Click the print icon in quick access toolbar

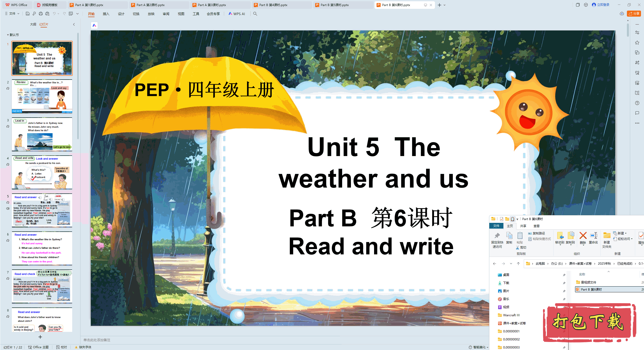pos(41,14)
